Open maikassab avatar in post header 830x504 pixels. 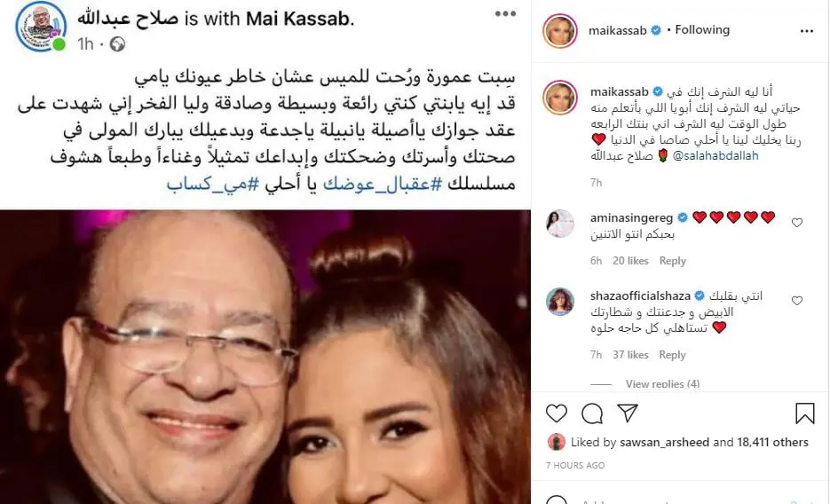tap(559, 31)
